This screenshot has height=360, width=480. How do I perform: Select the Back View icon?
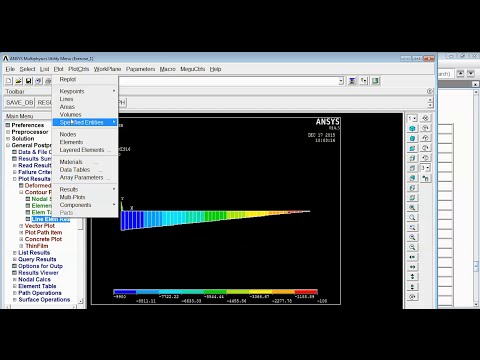412,178
